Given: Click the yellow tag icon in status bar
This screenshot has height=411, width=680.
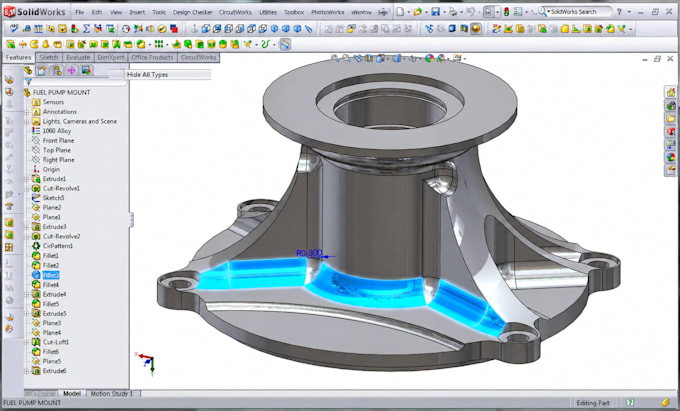Looking at the screenshot, I should click(665, 403).
